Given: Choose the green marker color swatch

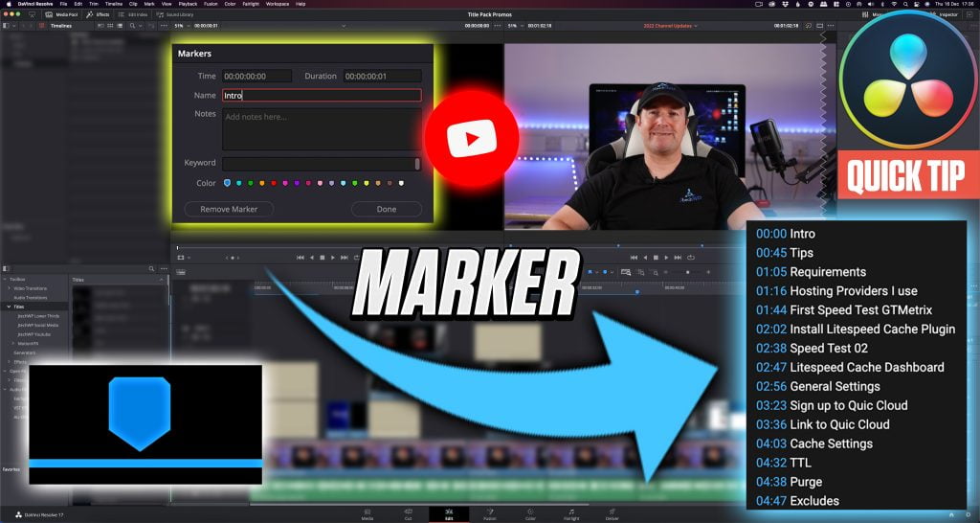Looking at the screenshot, I should pyautogui.click(x=251, y=183).
